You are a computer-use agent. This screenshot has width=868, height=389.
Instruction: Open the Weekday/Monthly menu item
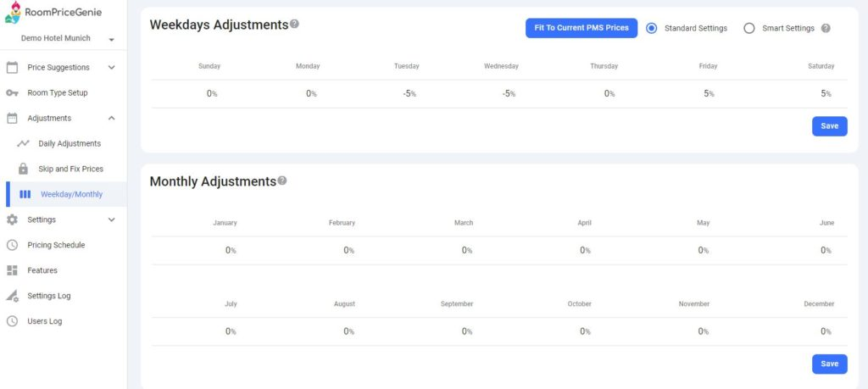tap(66, 194)
